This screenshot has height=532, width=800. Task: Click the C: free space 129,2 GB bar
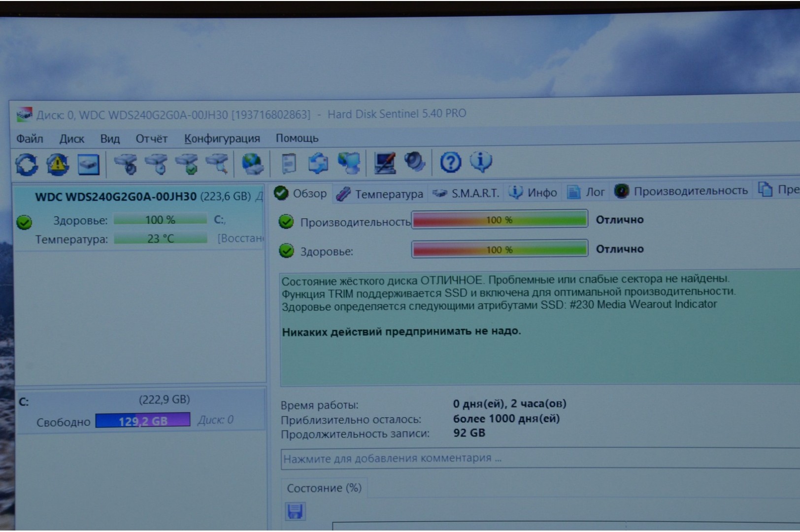(x=142, y=420)
